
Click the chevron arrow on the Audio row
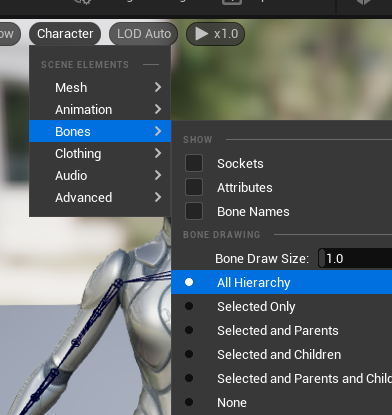tap(158, 175)
